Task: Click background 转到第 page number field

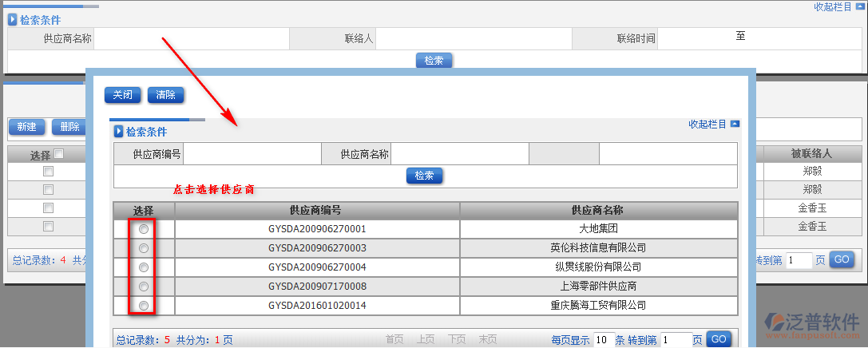Action: point(799,260)
